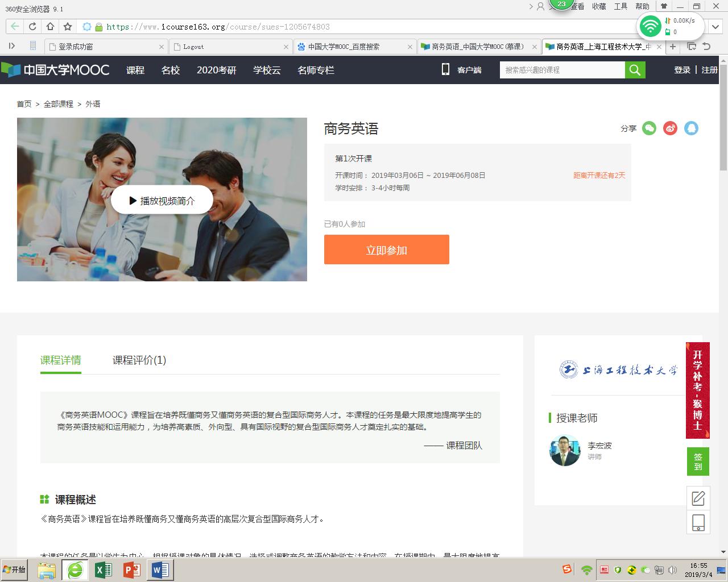The image size is (728, 582).
Task: Click the 客户端 phone icon
Action: (x=445, y=69)
